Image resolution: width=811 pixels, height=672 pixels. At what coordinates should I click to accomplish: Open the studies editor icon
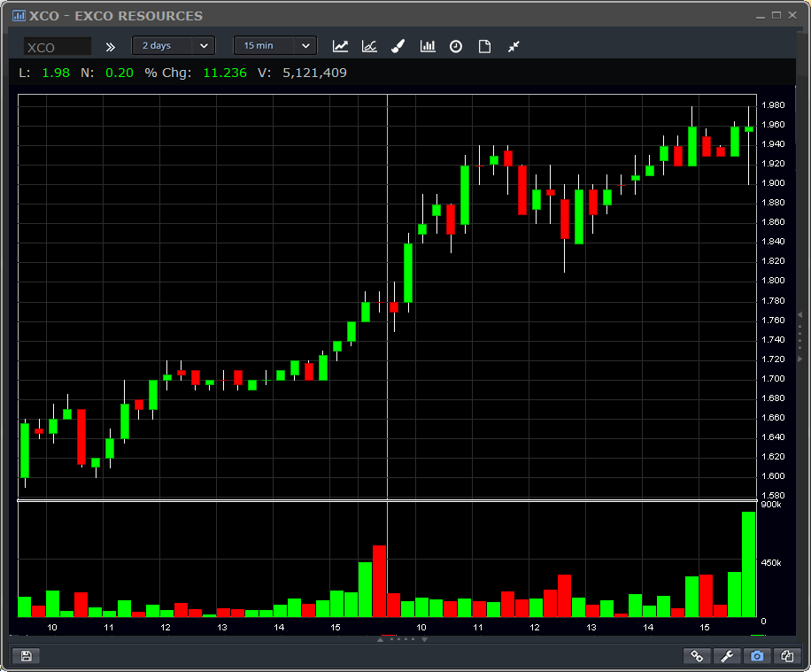click(x=369, y=45)
